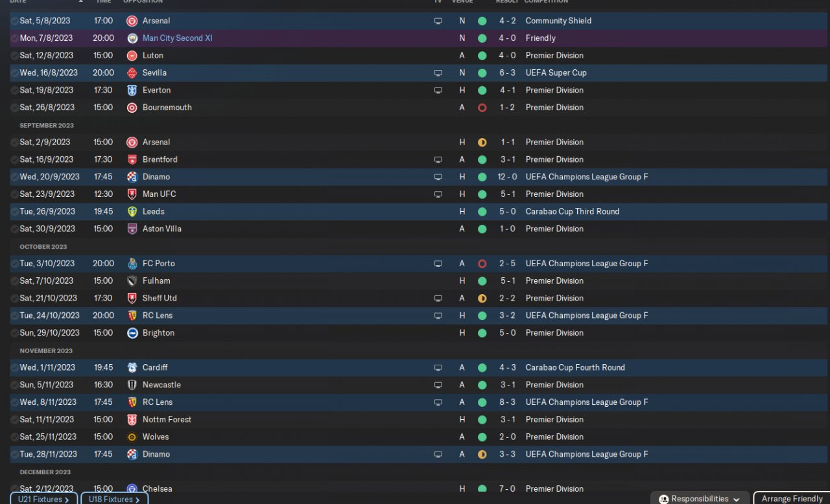Click the FC Porto club crest
Screen dimensions: 830x504
pyautogui.click(x=132, y=264)
